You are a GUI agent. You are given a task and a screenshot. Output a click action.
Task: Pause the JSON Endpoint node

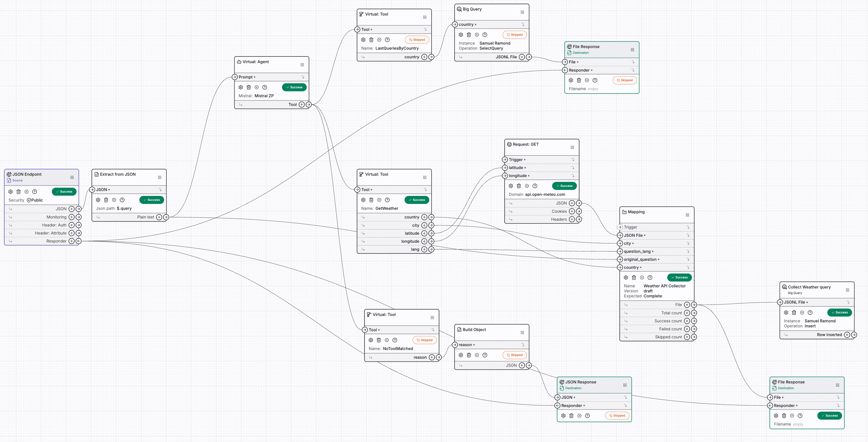click(27, 191)
